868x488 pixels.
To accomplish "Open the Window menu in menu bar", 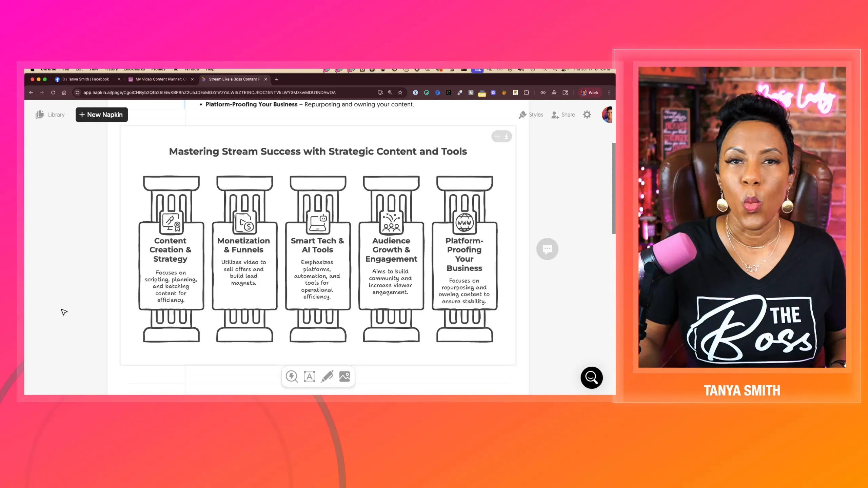I will (192, 69).
